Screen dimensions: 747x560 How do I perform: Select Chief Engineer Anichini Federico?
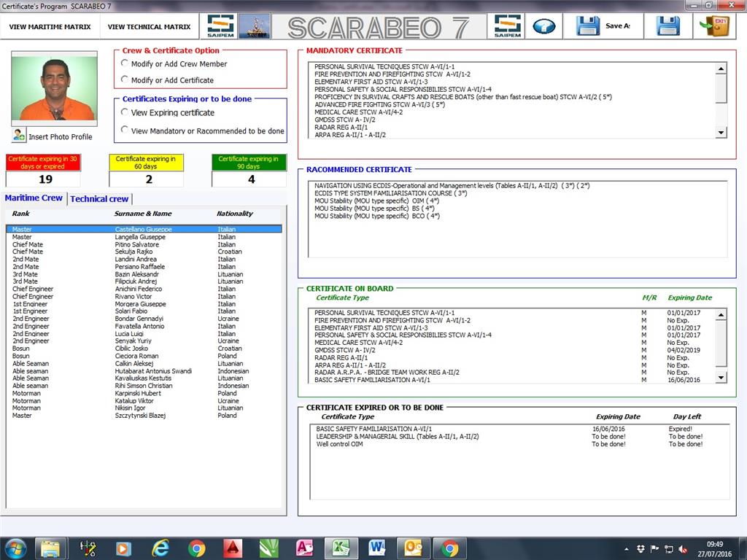tap(144, 289)
